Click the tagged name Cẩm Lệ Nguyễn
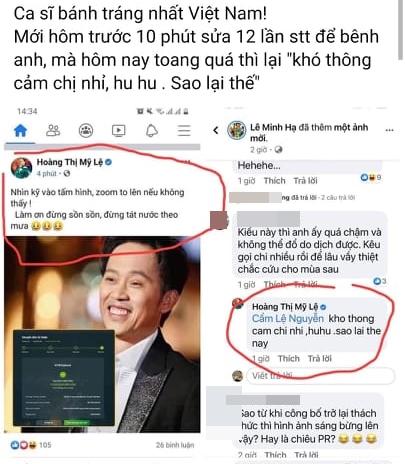This screenshot has width=405, height=464. click(288, 318)
